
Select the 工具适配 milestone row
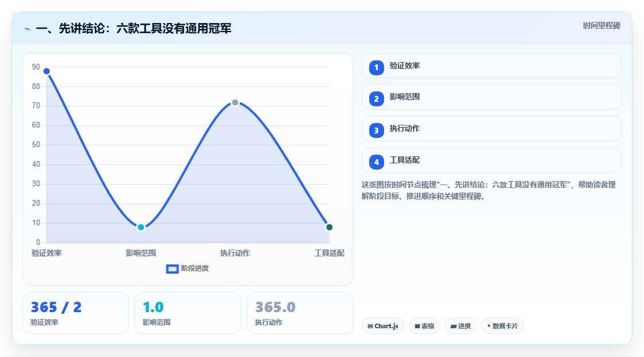click(491, 160)
